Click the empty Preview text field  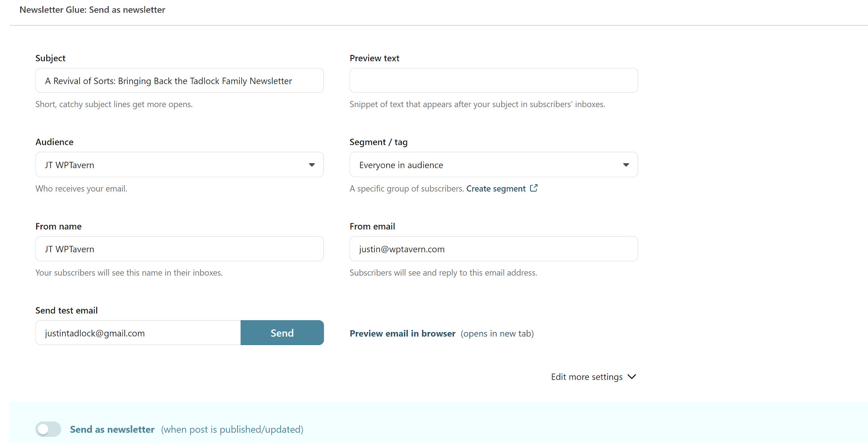(493, 80)
